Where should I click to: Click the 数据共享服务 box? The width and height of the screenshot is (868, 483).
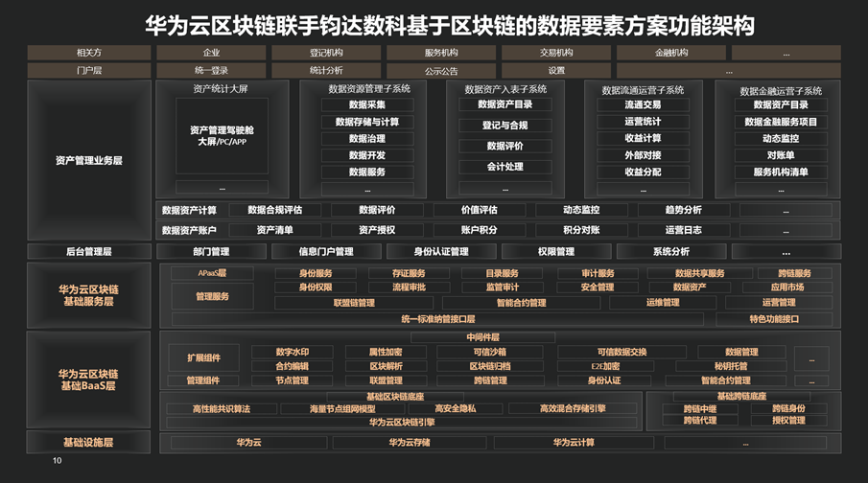[x=700, y=273]
